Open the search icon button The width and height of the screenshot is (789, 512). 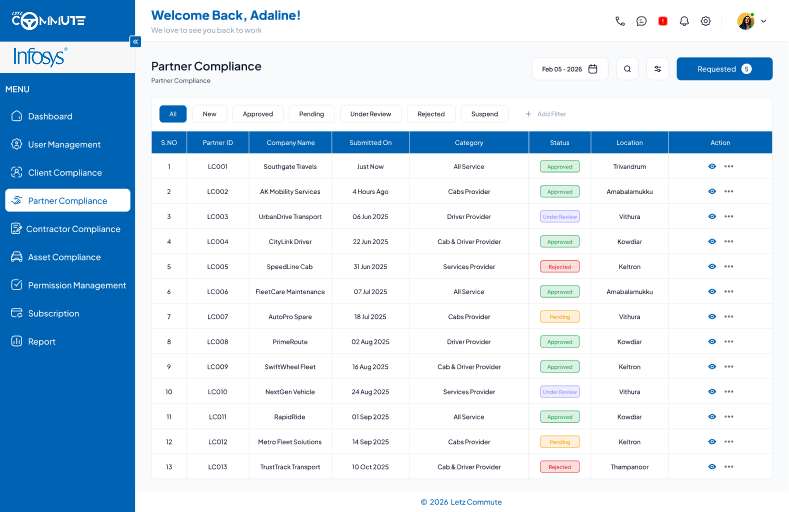627,69
